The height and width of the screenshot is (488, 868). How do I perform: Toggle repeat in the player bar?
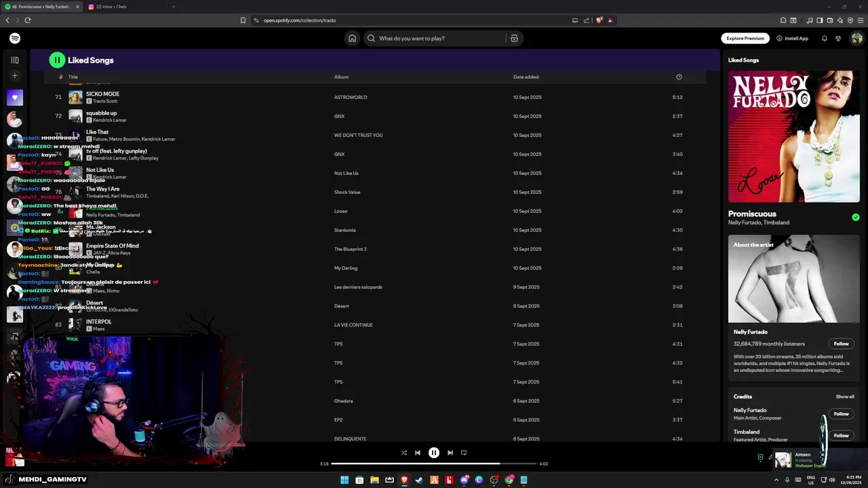coord(464,453)
